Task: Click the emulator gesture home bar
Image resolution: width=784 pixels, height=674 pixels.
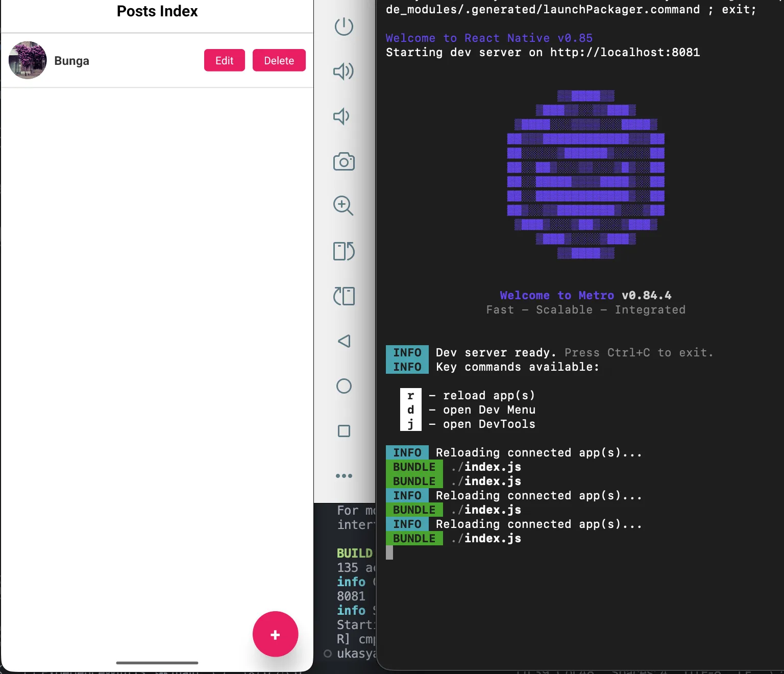Action: click(x=157, y=663)
